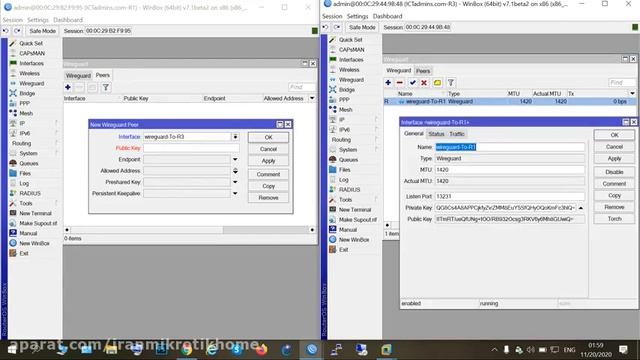Click add plus icon in R3 Wireguard toolbar
The image size is (640, 360).
point(388,82)
